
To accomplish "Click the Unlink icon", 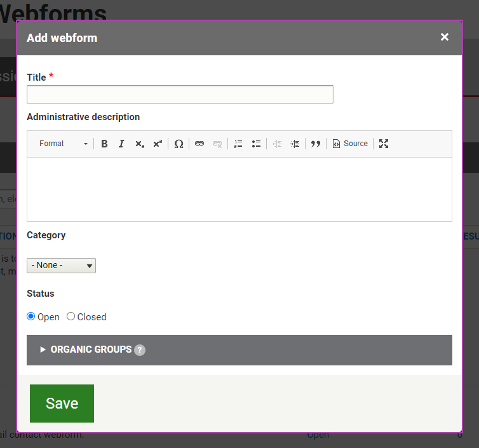I will [x=217, y=144].
